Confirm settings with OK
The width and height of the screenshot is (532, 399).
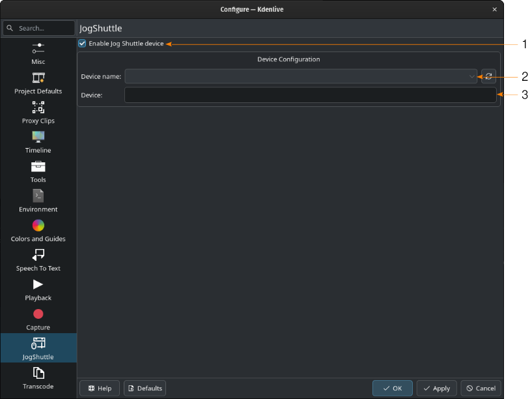pyautogui.click(x=393, y=388)
